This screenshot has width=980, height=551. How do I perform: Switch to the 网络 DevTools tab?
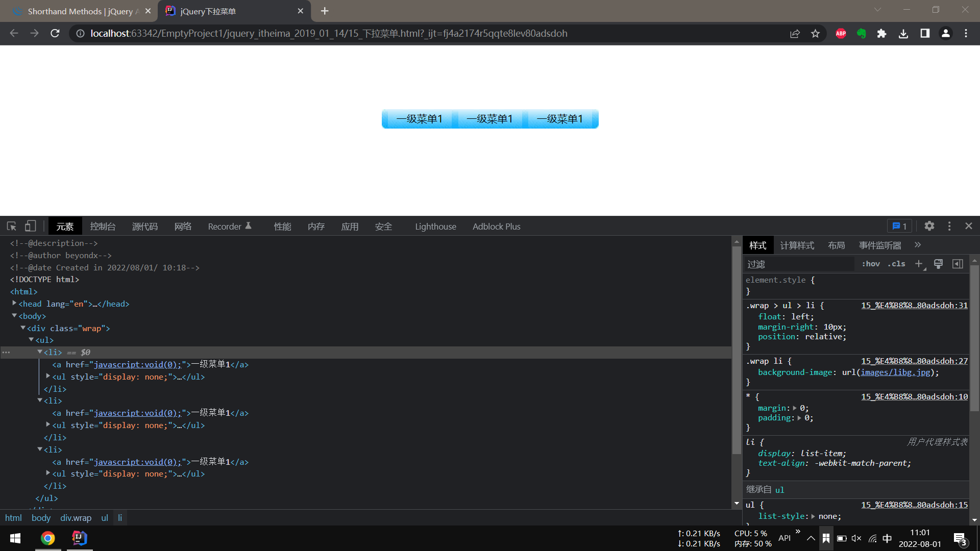[x=183, y=227]
